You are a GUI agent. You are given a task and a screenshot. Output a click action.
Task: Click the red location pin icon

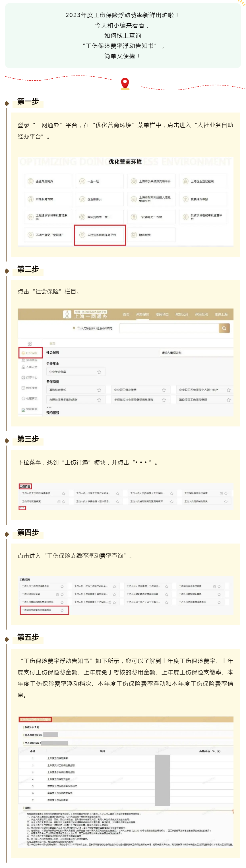125,83
